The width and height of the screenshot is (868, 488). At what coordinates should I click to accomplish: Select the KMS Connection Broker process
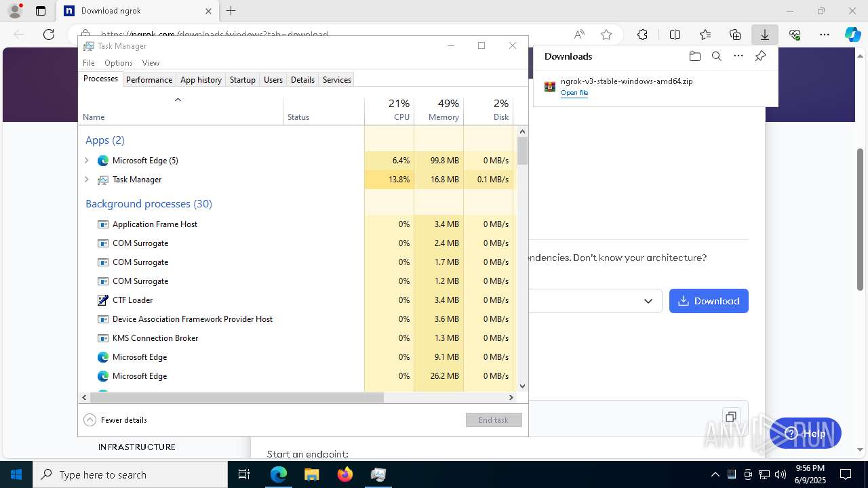click(296, 338)
